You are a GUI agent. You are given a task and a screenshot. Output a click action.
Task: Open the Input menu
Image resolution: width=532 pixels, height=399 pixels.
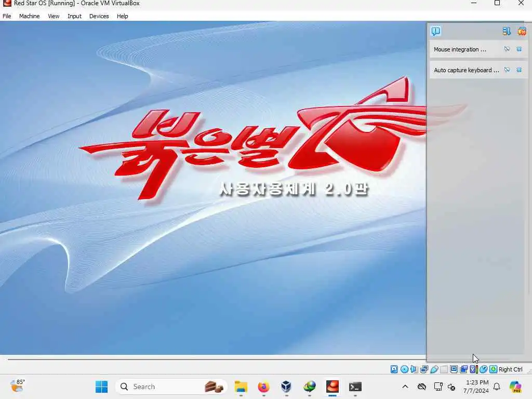pos(74,16)
